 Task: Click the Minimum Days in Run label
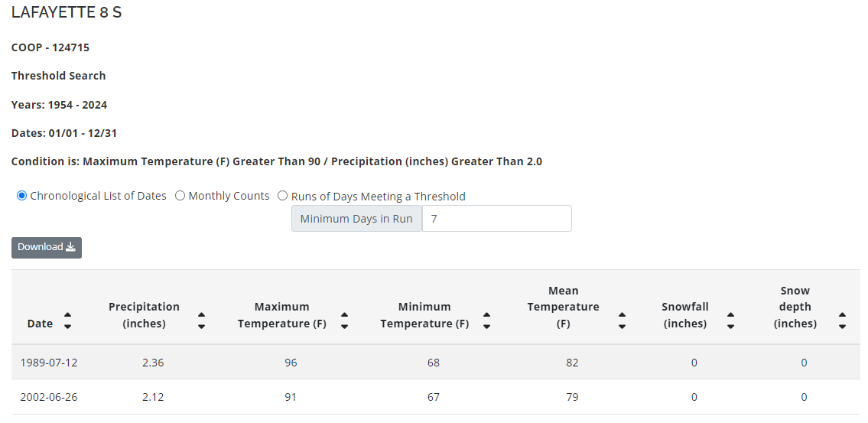click(x=356, y=219)
